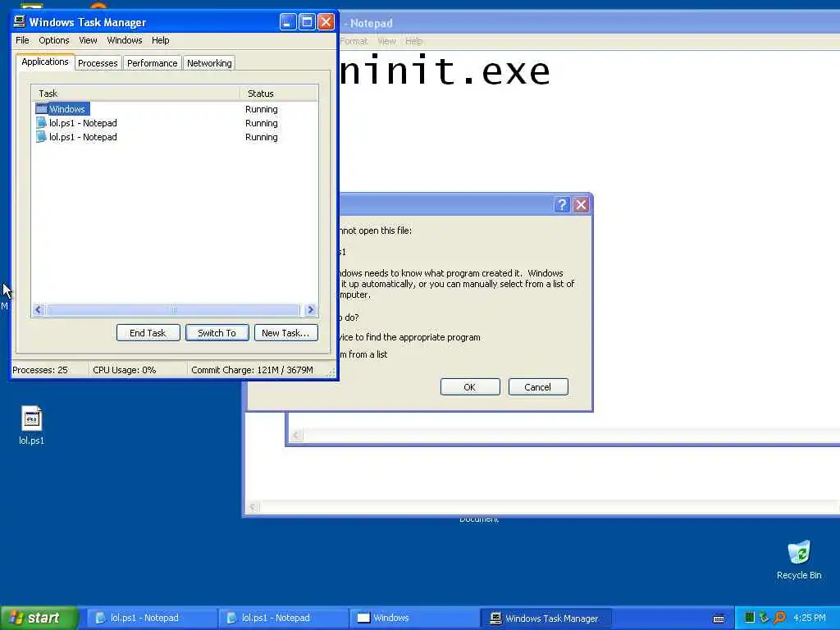The width and height of the screenshot is (840, 630).
Task: Switch to the Networking tab
Action: coord(209,63)
